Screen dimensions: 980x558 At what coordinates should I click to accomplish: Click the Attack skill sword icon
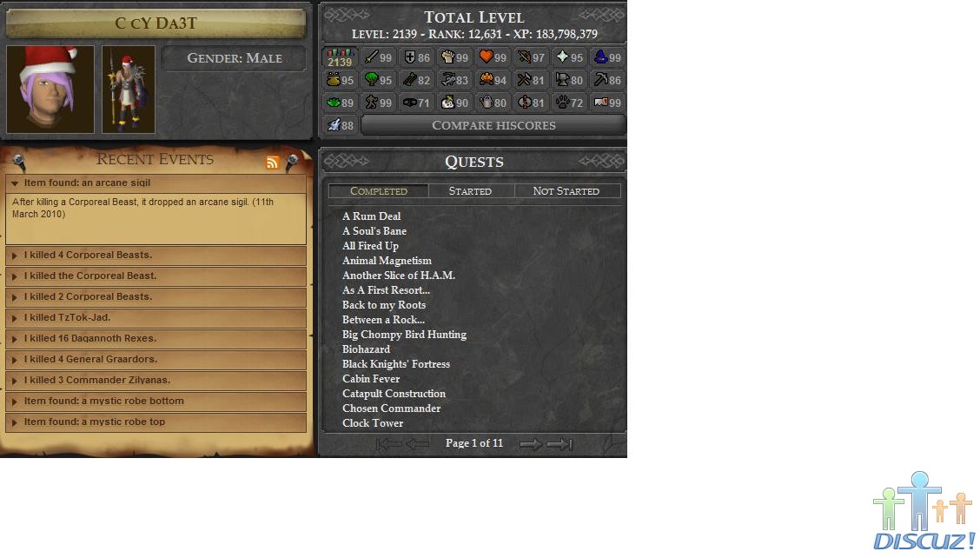click(x=371, y=57)
